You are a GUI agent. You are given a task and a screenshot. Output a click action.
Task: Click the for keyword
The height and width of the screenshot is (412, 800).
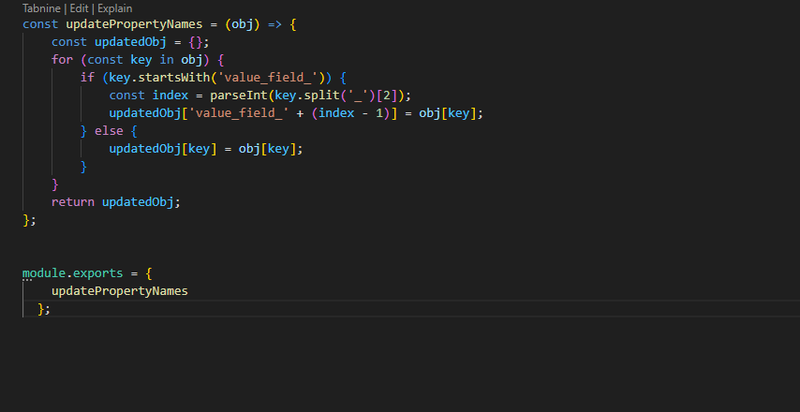(62, 60)
